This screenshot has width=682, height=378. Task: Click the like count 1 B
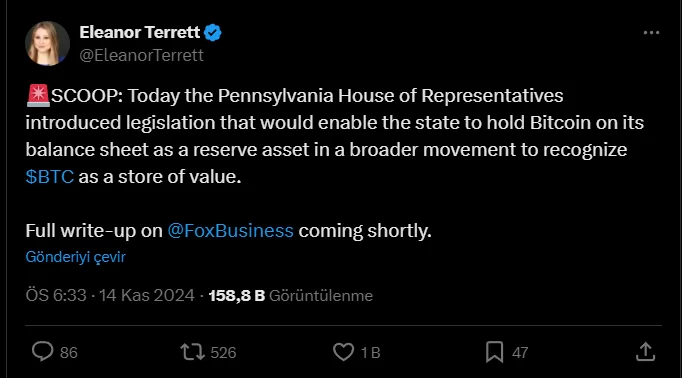click(x=371, y=353)
